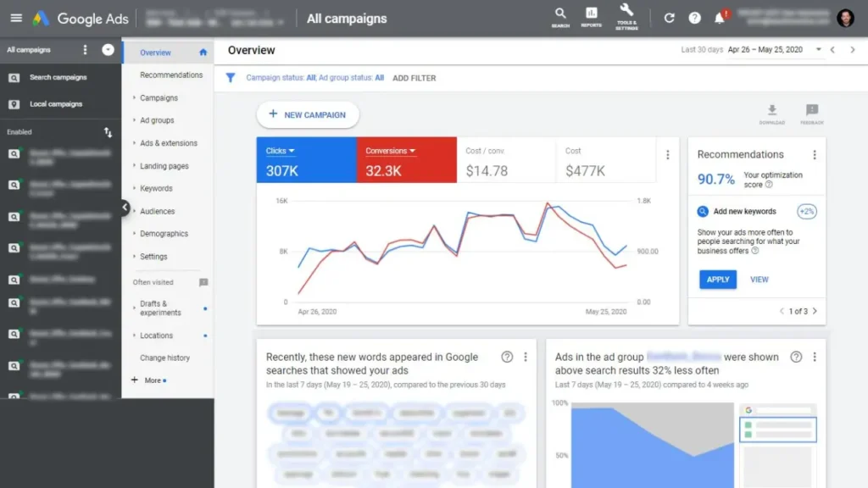The height and width of the screenshot is (488, 868).
Task: Open the Reports icon
Action: tap(591, 17)
